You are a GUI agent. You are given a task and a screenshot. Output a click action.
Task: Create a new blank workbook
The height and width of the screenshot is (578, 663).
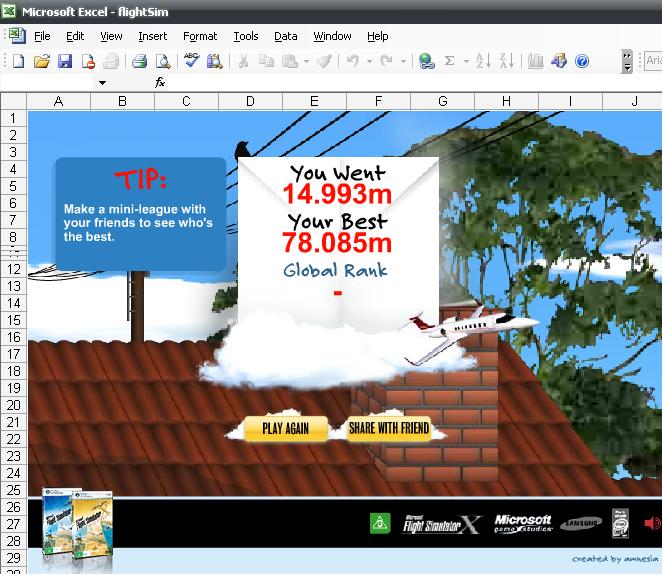tap(19, 61)
